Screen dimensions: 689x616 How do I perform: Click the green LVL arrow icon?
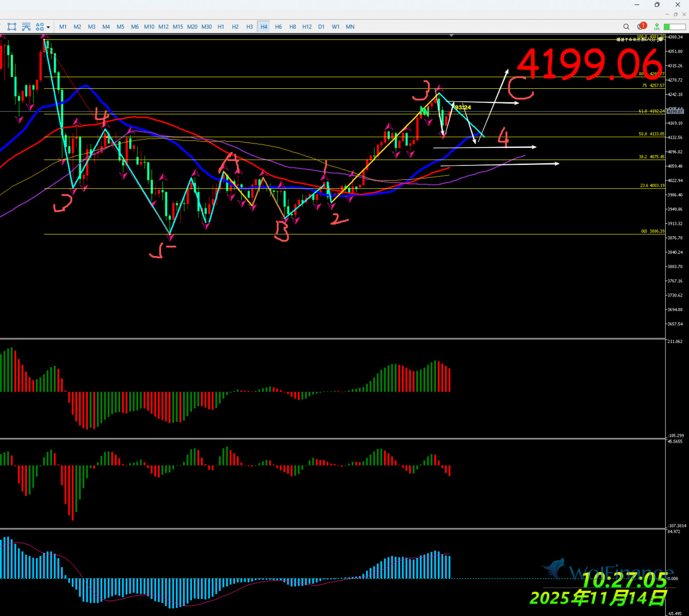(657, 27)
